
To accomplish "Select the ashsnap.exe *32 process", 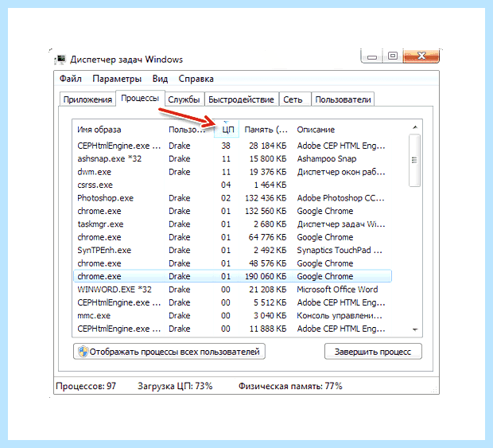I will click(233, 159).
